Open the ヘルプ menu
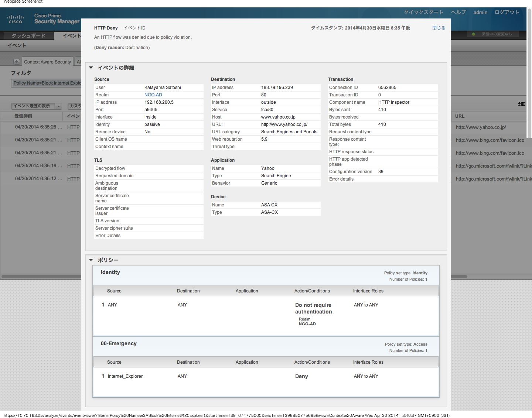This screenshot has height=418, width=532. point(458,12)
